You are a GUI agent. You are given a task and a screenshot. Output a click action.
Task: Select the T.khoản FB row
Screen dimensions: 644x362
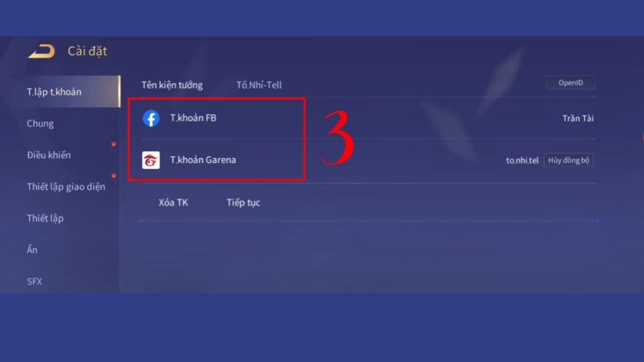coord(368,118)
